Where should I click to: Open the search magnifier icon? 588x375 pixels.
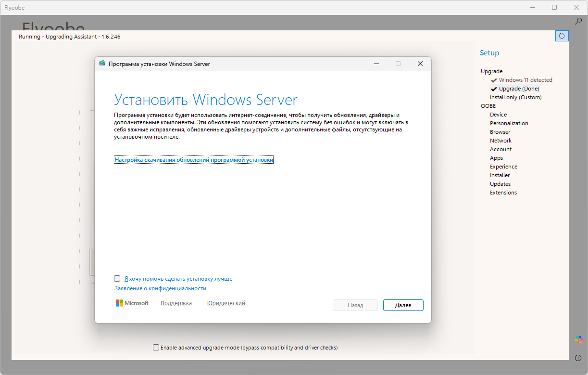(x=579, y=21)
